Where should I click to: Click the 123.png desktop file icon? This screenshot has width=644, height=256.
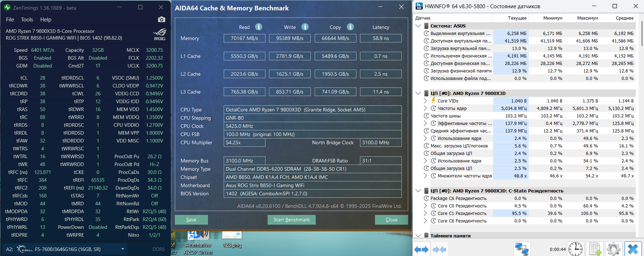(x=232, y=240)
